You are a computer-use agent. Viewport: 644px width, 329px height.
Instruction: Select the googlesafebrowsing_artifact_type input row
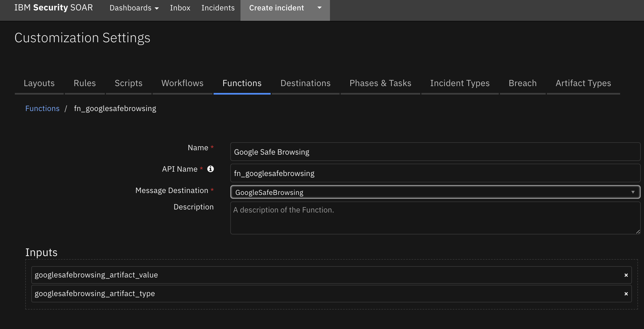(x=332, y=294)
